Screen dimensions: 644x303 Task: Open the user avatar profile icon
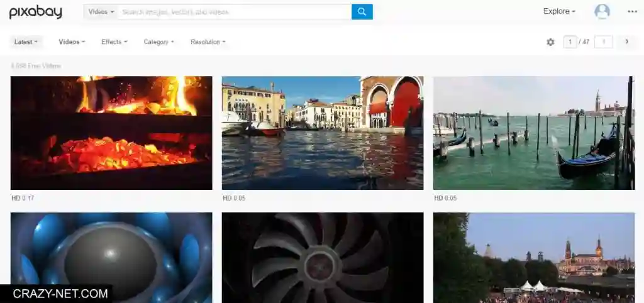[x=602, y=11]
